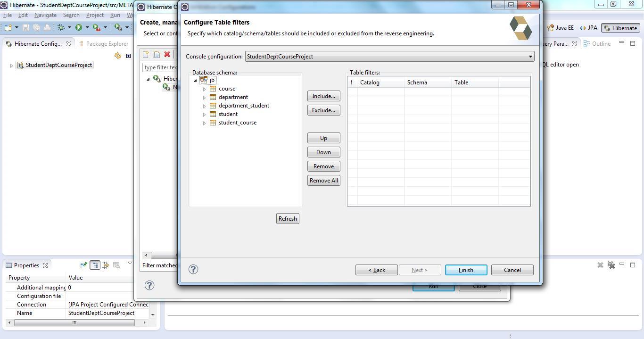
Task: Open the Edit menu
Action: [x=23, y=15]
